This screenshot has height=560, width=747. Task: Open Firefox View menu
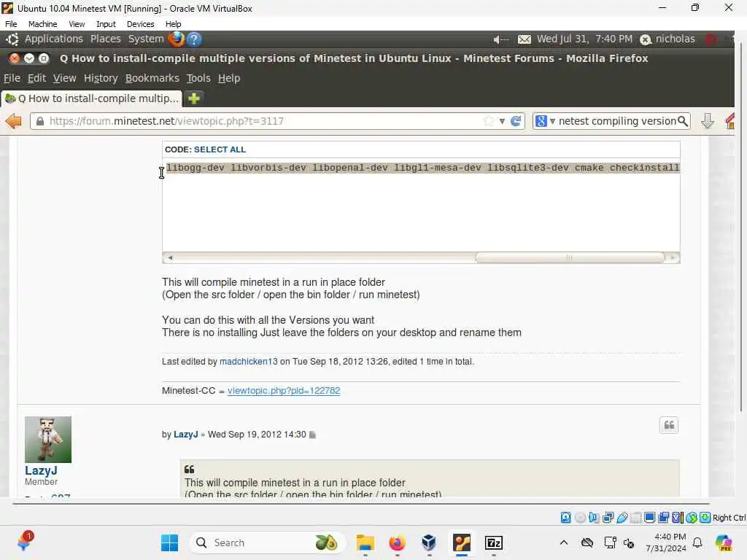point(64,78)
